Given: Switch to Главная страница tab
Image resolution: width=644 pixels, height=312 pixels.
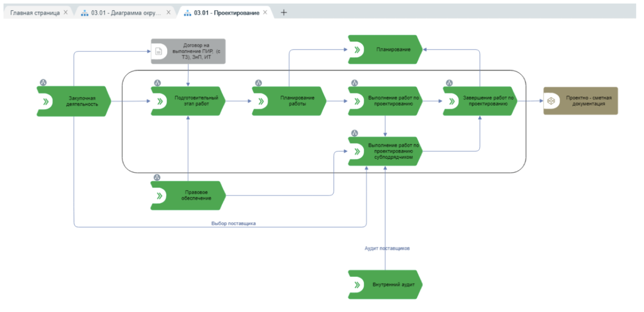Looking at the screenshot, I should (35, 13).
